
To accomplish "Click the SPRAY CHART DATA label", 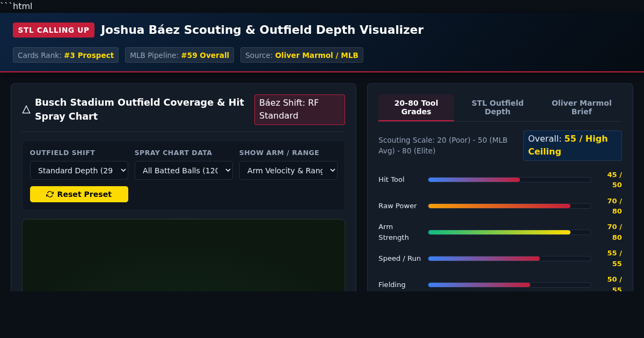I will (x=173, y=153).
